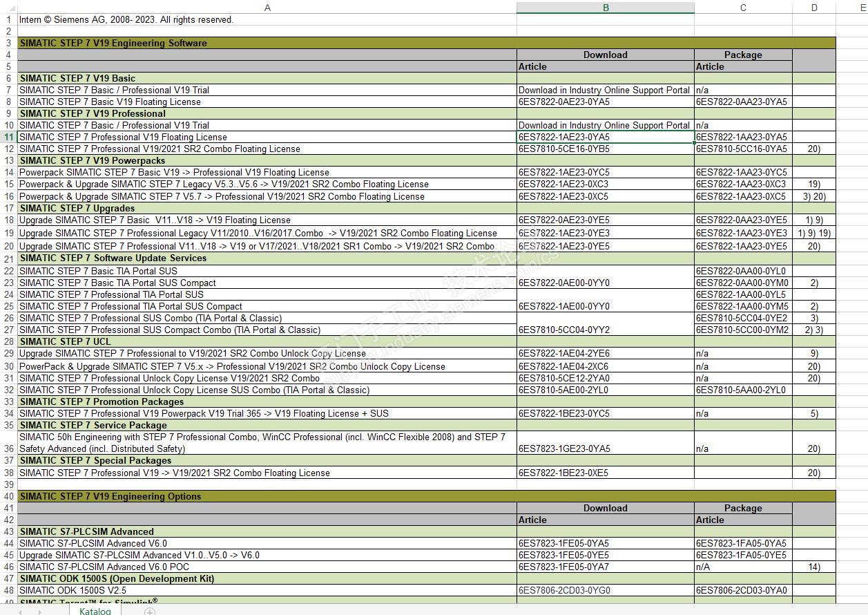Click 'Package' header in row 4
Viewport: 868px width, 615px height.
coord(743,55)
